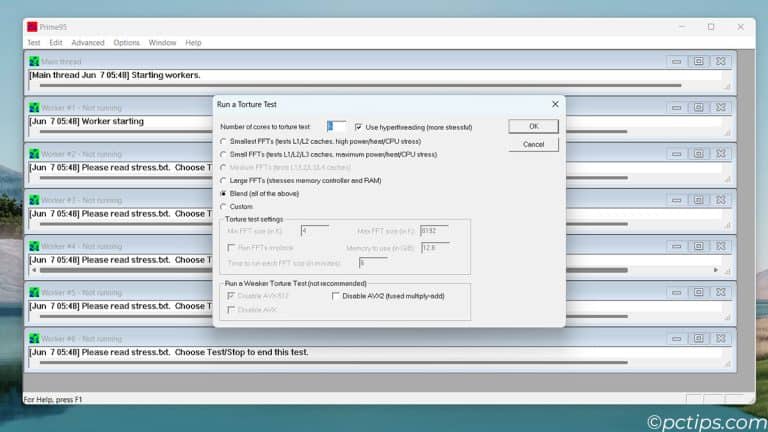
Task: Close the Worker #6 child window
Action: pyautogui.click(x=721, y=338)
